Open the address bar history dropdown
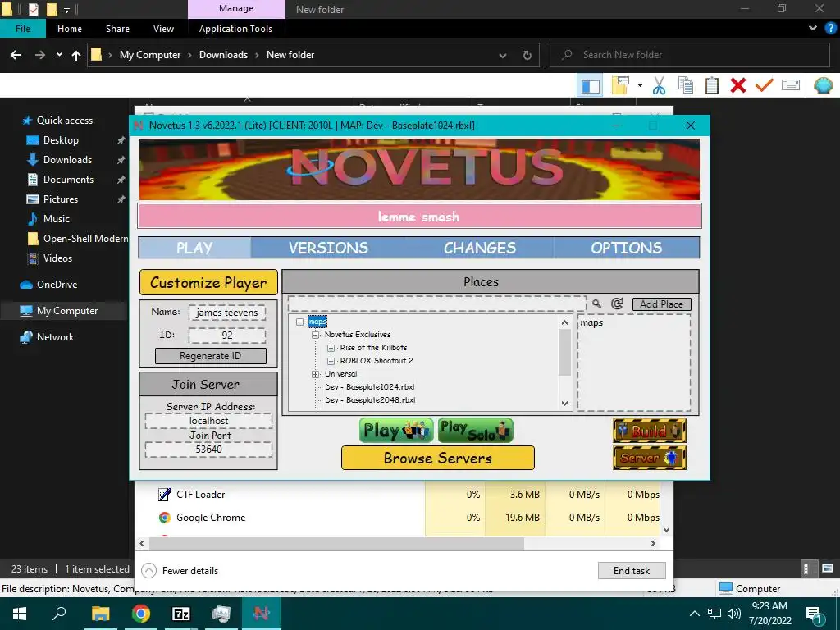 503,55
